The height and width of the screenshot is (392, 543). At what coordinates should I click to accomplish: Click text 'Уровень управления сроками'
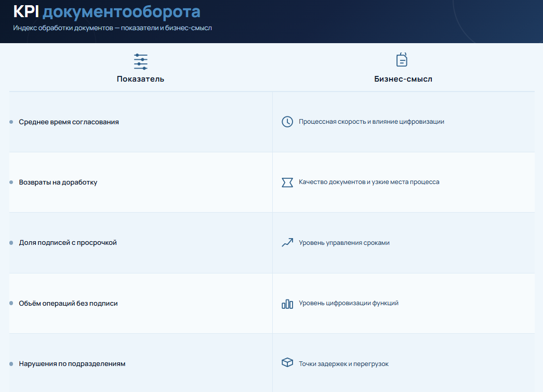tap(344, 243)
